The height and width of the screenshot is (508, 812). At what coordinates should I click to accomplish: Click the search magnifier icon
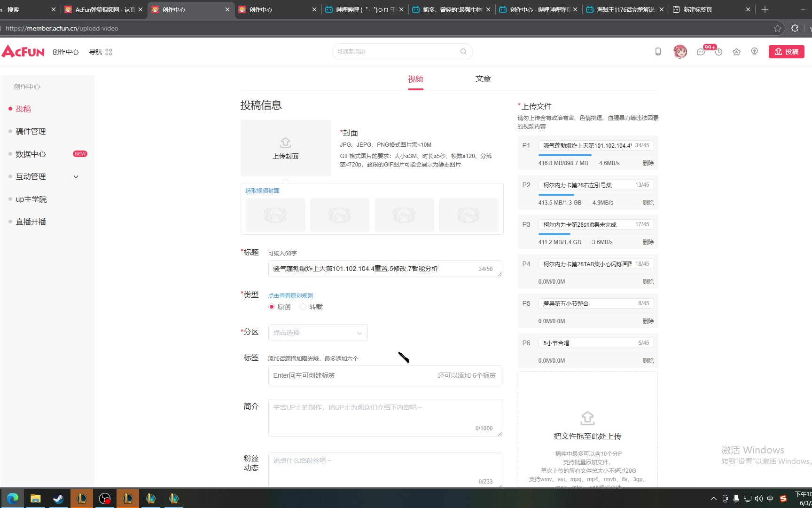463,52
